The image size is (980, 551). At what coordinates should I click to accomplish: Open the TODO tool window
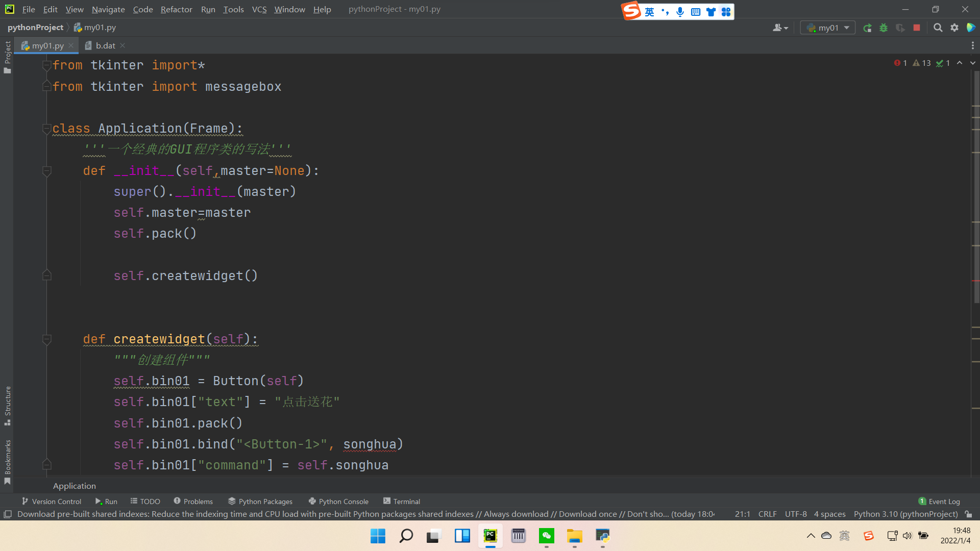[x=145, y=502]
